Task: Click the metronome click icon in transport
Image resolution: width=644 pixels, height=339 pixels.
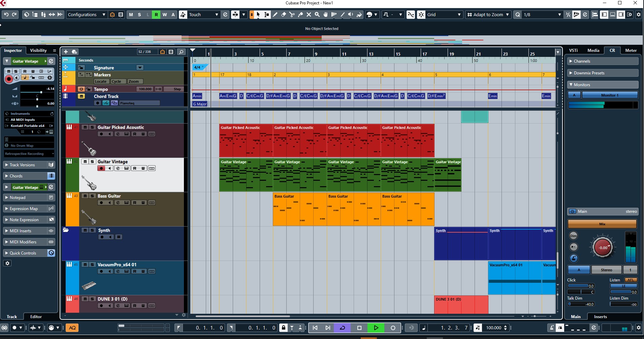Action: tap(552, 328)
